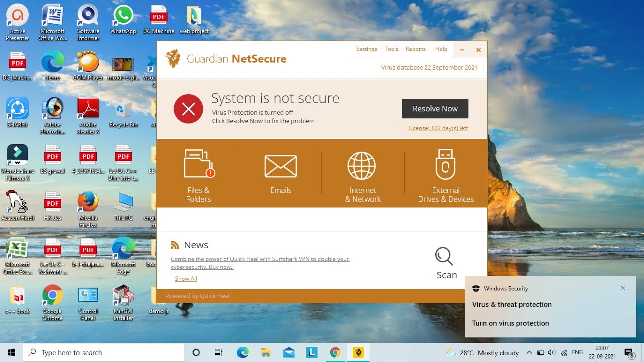Open Google Chrome desktop shortcut
This screenshot has width=644, height=362.
click(52, 303)
